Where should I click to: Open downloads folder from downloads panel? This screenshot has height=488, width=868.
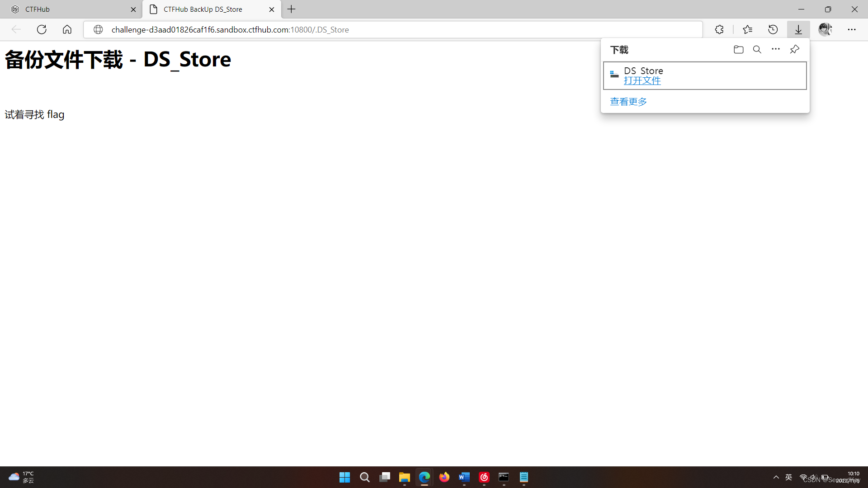(x=738, y=49)
